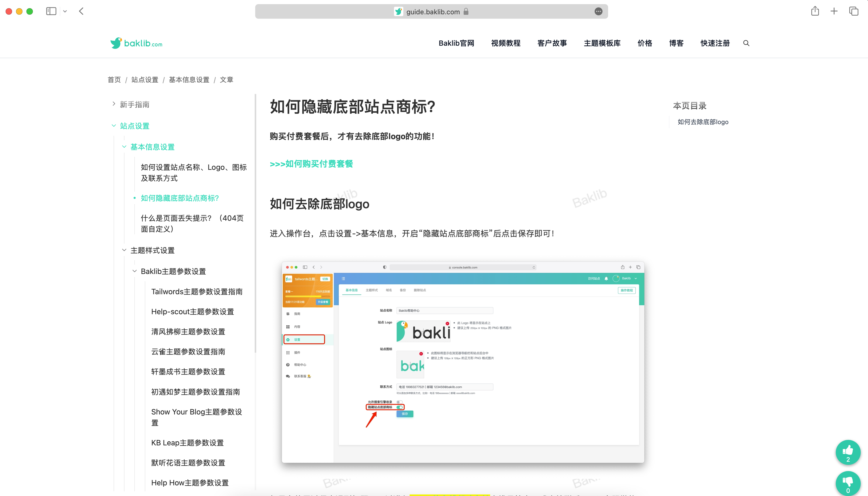Viewport: 868px width, 496px height.
Task: Open 清风拂柳主题参数设置 article
Action: [x=188, y=331]
